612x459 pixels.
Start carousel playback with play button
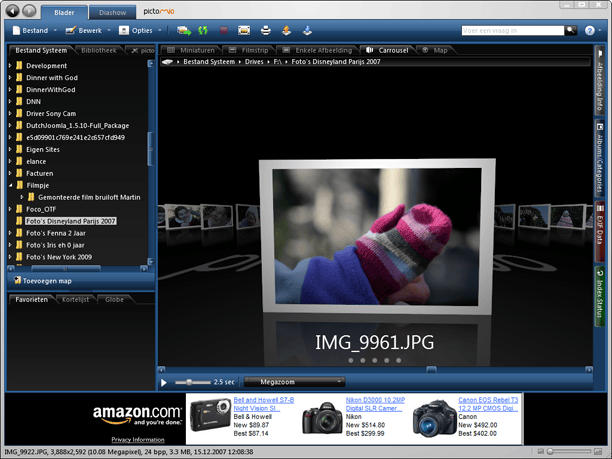pyautogui.click(x=164, y=382)
